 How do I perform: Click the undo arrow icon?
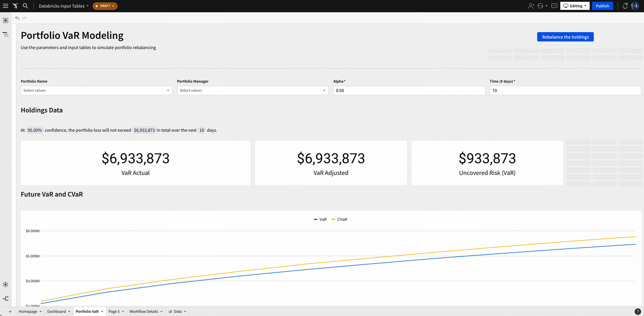click(x=17, y=18)
